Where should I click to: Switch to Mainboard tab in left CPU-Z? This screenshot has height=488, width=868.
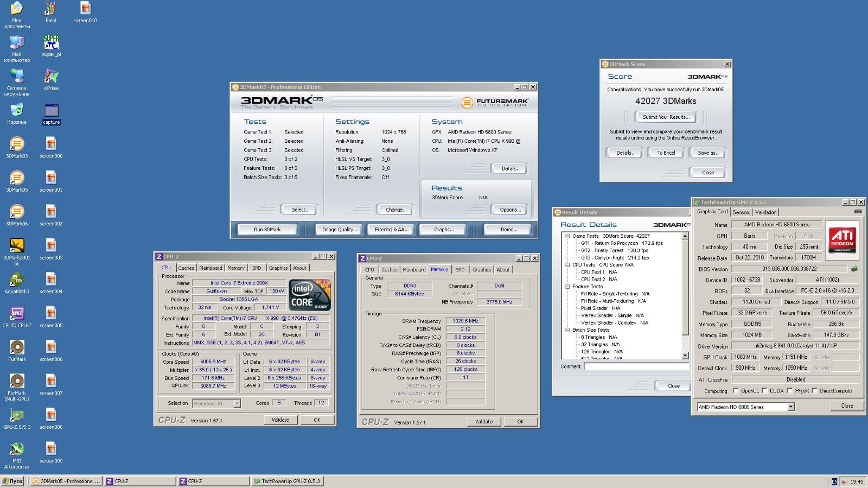pos(210,268)
